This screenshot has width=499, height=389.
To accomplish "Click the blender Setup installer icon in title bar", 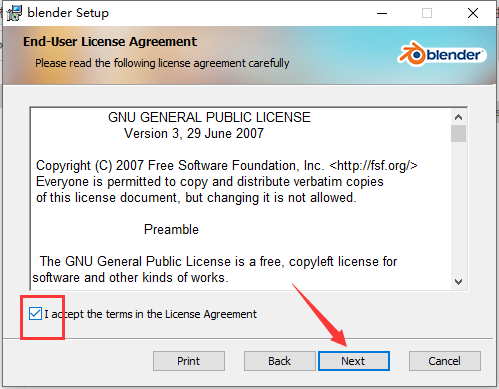I will tap(15, 13).
